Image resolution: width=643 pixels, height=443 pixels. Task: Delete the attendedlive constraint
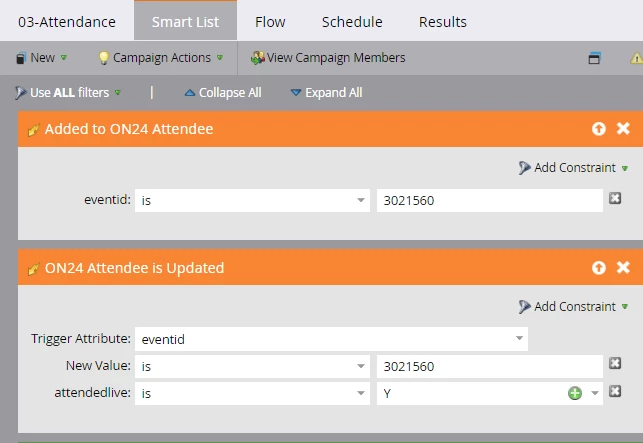coord(615,391)
